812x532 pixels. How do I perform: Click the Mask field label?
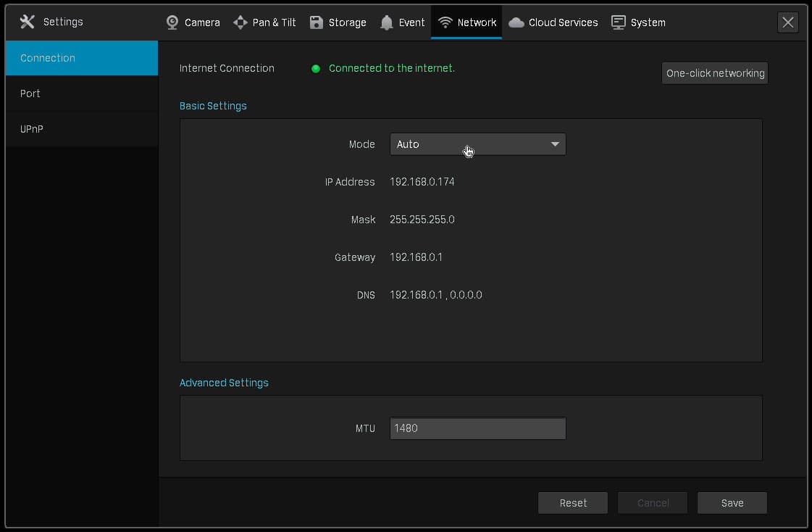363,220
